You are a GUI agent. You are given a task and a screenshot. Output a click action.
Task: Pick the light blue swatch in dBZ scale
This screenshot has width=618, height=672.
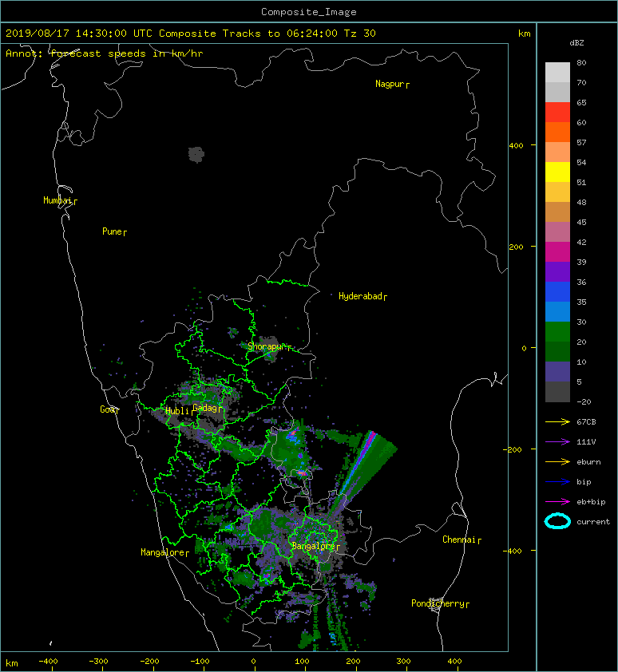[557, 311]
